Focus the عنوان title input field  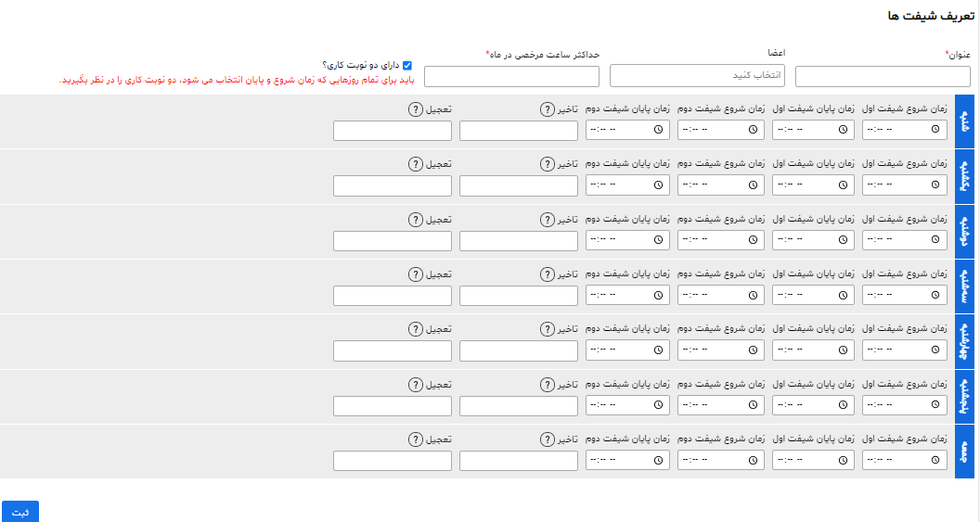pyautogui.click(x=883, y=77)
